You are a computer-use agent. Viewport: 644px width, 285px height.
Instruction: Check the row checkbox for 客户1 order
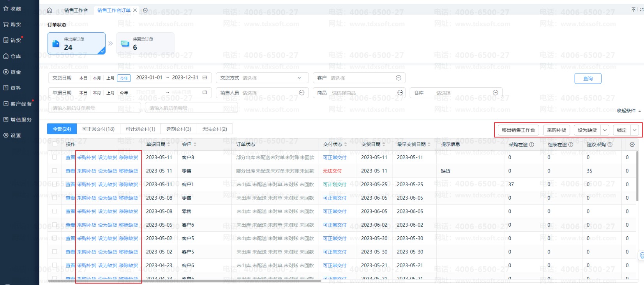[55, 184]
